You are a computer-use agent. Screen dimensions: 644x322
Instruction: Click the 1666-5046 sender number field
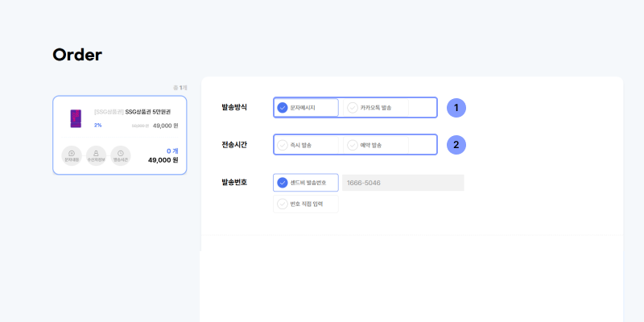pyautogui.click(x=402, y=183)
